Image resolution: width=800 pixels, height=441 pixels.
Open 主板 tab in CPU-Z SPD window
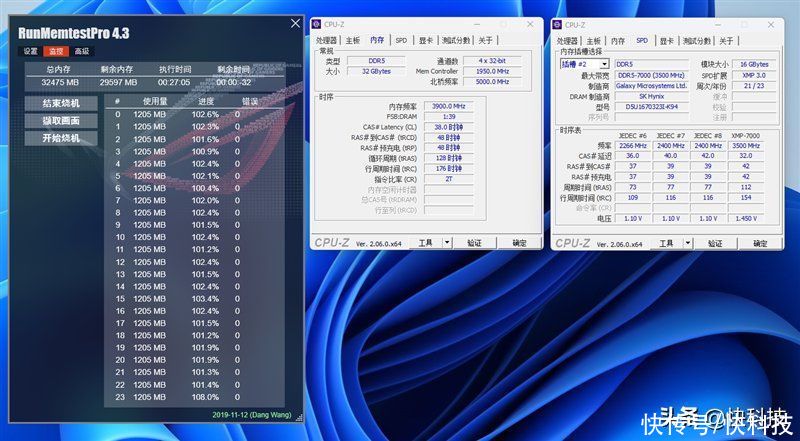click(593, 41)
